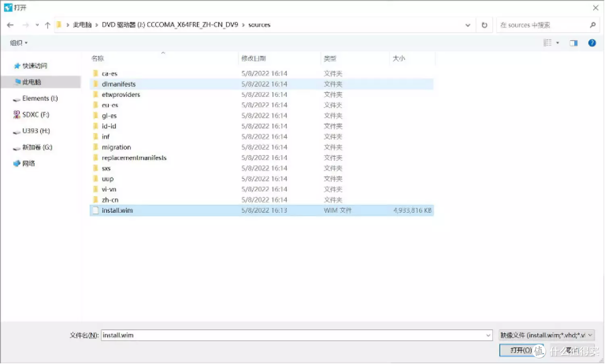Screen dimensions: 605x364
Task: Open the help question mark icon
Action: [x=592, y=43]
